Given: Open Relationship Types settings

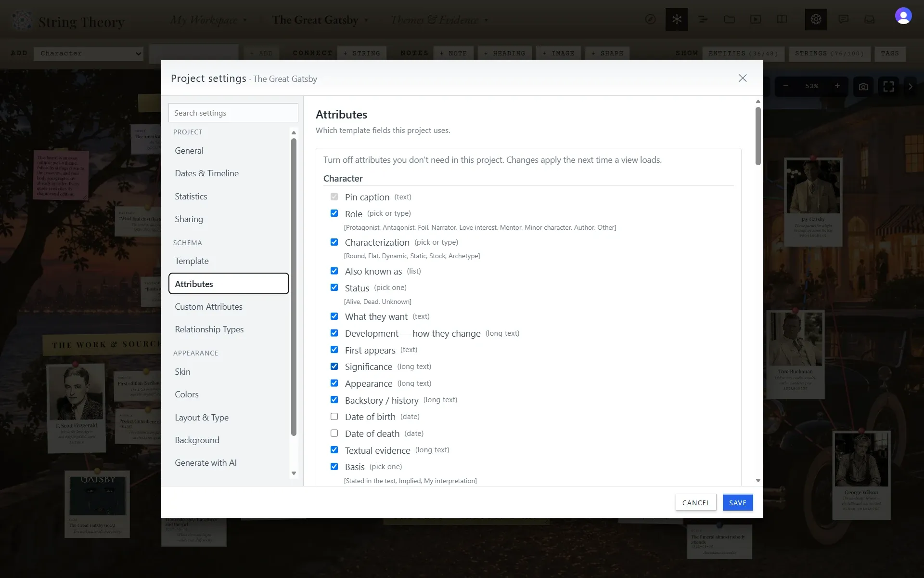Looking at the screenshot, I should coord(229,329).
